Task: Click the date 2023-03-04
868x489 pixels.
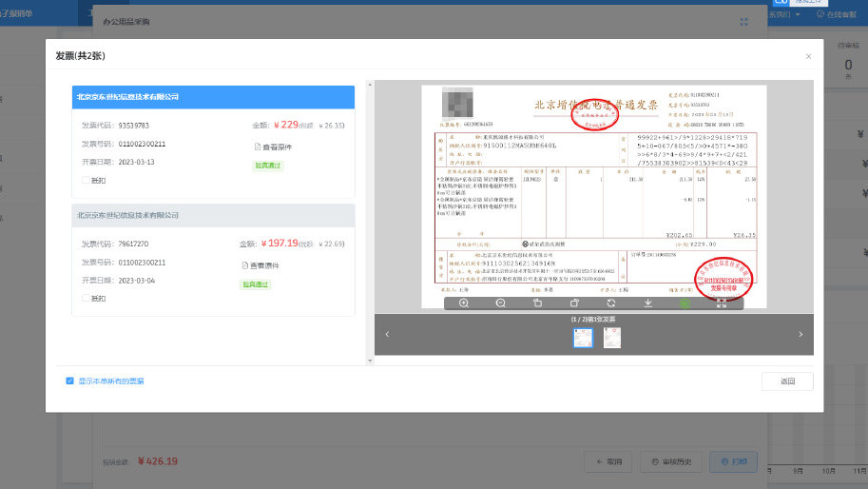Action: (136, 281)
